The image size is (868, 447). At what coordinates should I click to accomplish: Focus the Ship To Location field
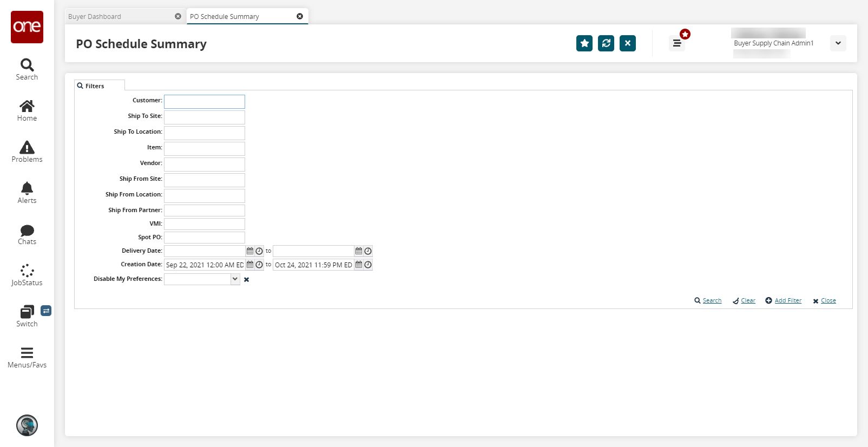[x=205, y=133]
